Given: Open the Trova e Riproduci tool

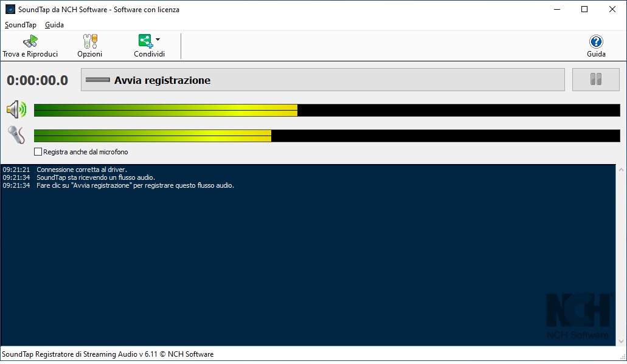Looking at the screenshot, I should pyautogui.click(x=30, y=46).
